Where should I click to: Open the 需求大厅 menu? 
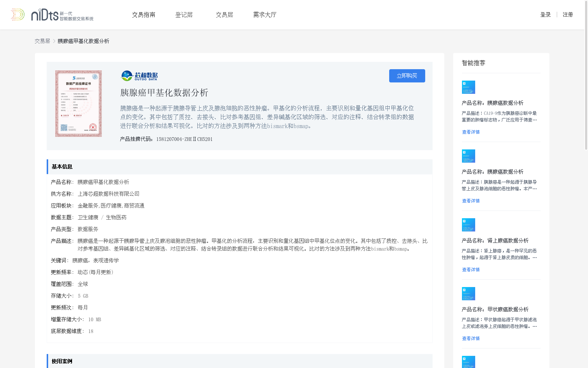click(x=265, y=15)
